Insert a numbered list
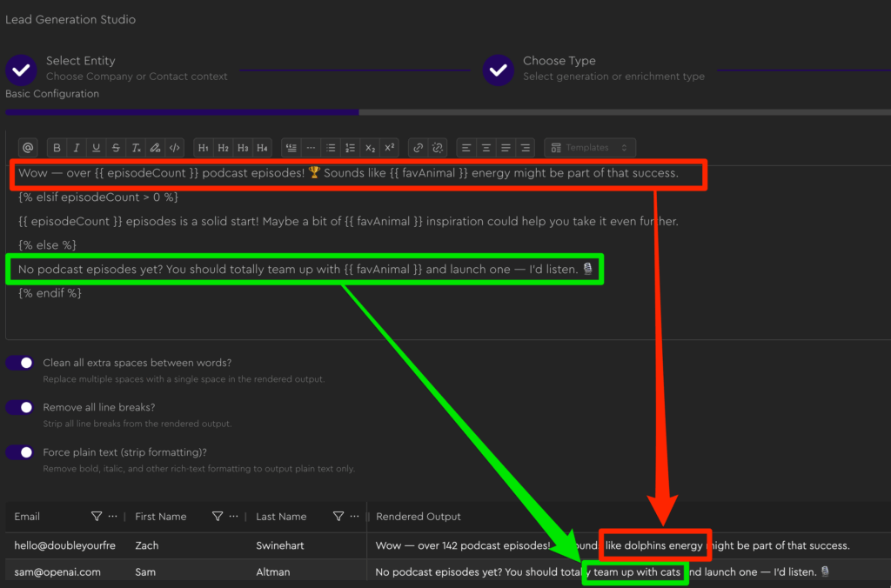 350,148
